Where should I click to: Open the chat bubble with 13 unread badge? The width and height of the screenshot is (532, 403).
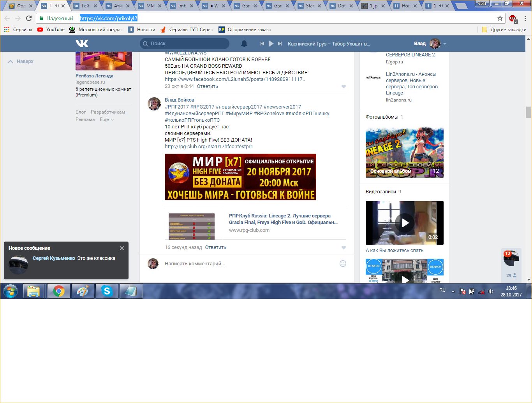pyautogui.click(x=511, y=258)
